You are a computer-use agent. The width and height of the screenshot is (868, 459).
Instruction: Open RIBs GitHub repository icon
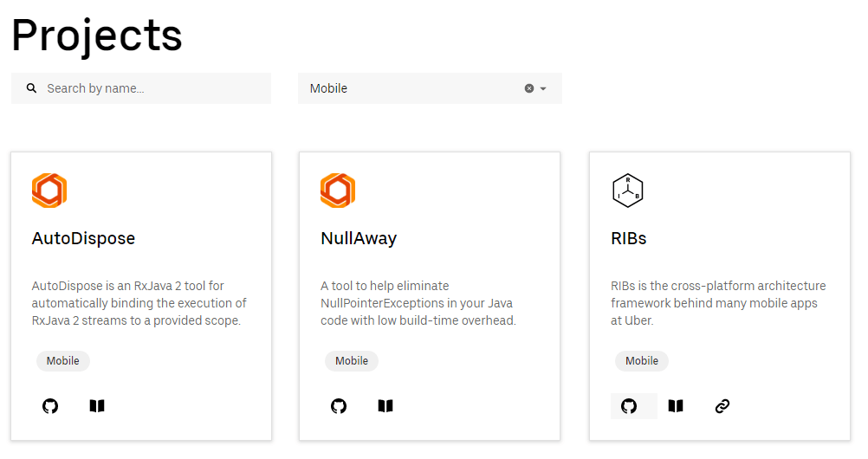click(629, 406)
